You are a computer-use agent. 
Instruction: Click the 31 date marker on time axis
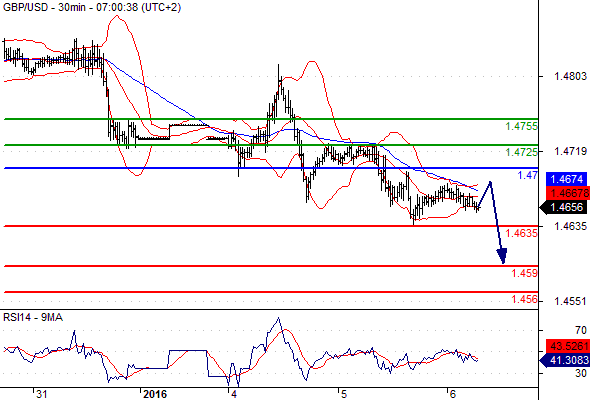41,394
